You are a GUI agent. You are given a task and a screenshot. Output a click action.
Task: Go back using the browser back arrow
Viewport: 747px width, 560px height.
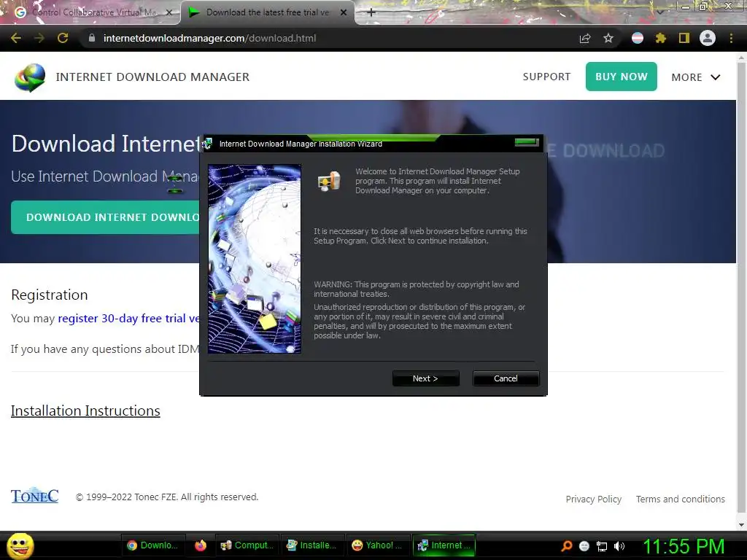16,38
